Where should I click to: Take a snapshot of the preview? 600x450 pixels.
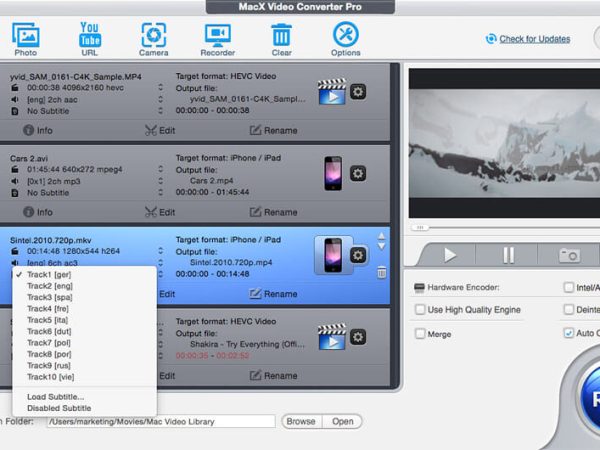[569, 255]
